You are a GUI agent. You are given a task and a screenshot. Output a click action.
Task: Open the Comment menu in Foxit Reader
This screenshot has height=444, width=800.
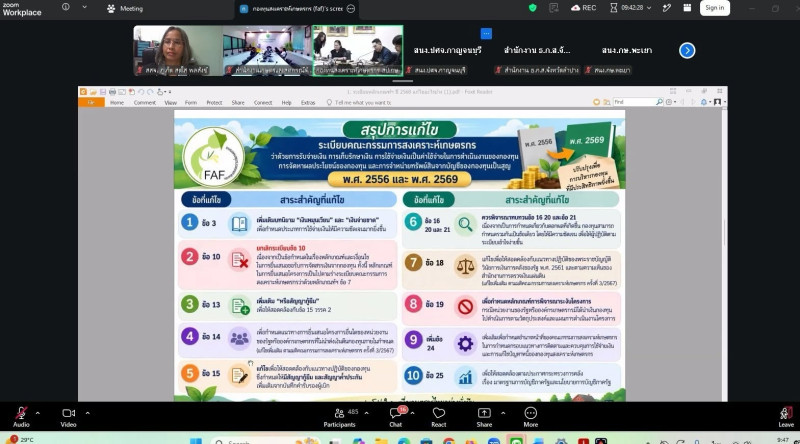coord(145,103)
